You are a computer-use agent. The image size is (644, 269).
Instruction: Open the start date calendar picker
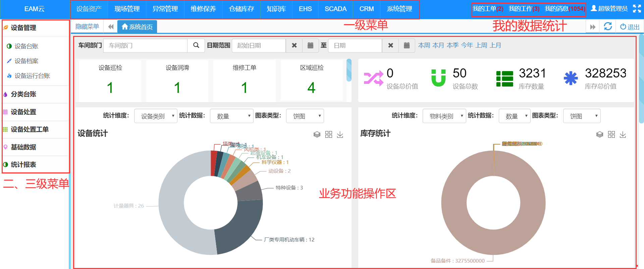(311, 45)
